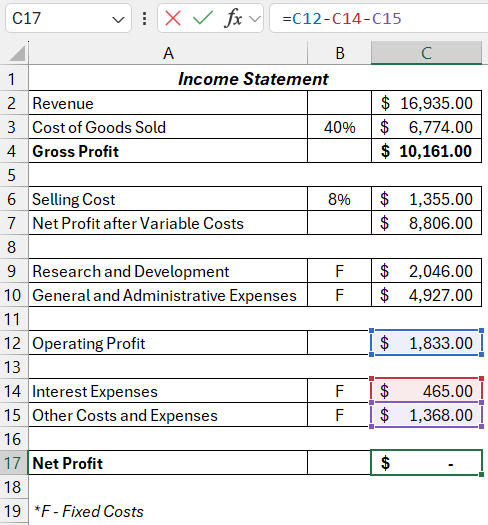Select the $1,368.00 cell

426,415
